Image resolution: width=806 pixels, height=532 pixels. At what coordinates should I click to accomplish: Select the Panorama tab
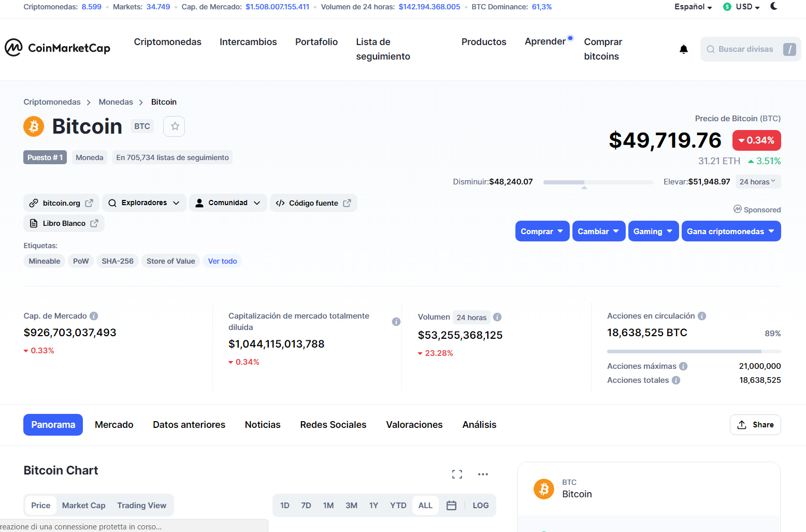click(53, 425)
